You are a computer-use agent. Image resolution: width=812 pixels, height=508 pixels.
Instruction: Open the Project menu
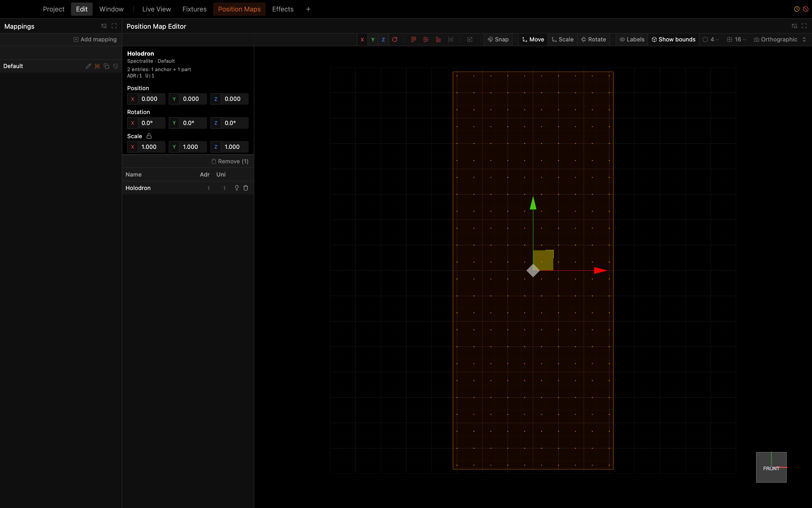coord(54,9)
